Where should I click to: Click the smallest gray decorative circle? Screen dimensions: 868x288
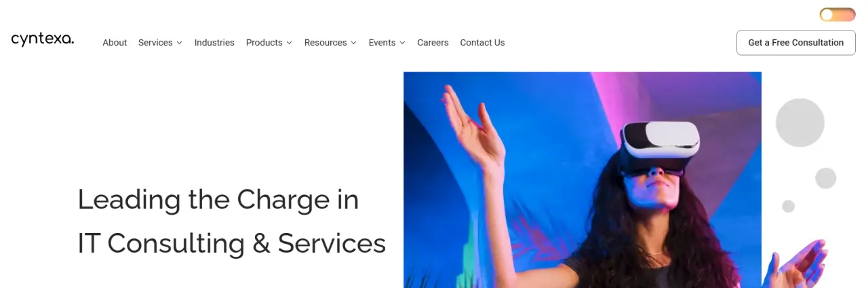[x=788, y=206]
